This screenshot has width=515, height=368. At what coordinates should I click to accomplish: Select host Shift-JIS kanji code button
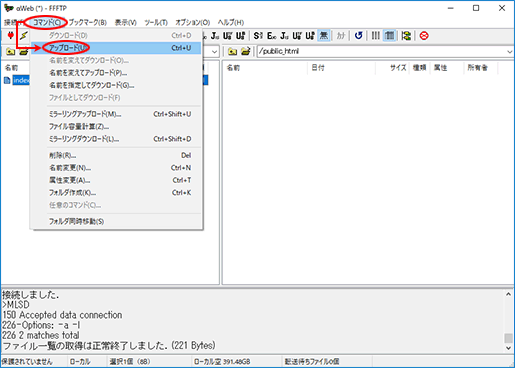pyautogui.click(x=258, y=35)
